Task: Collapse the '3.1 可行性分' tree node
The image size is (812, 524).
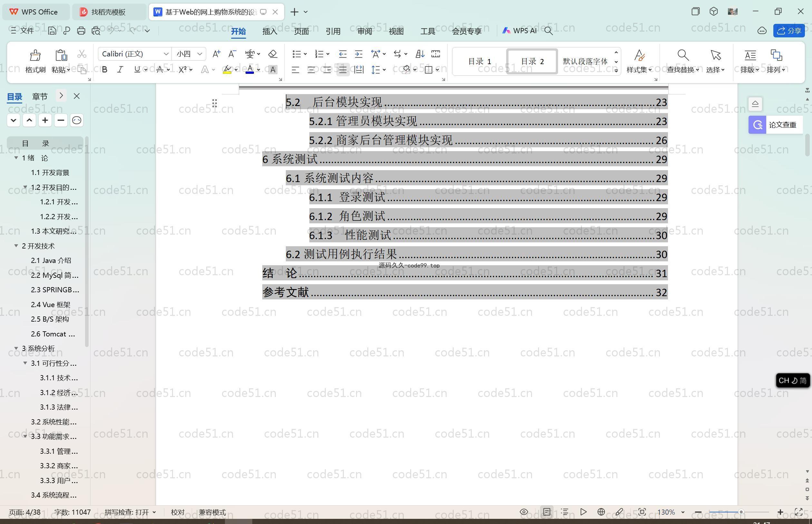Action: tap(25, 363)
